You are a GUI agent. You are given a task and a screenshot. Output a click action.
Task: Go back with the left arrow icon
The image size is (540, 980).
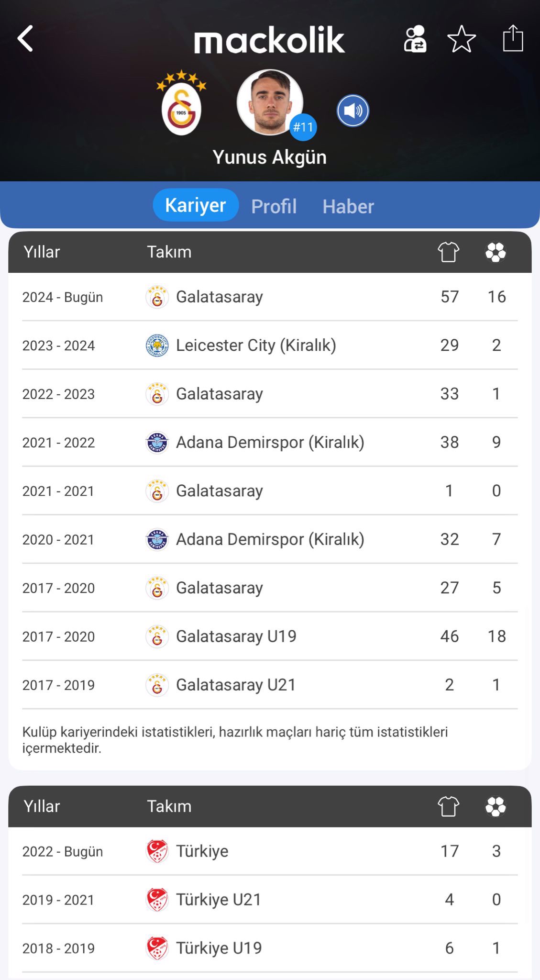tap(25, 38)
